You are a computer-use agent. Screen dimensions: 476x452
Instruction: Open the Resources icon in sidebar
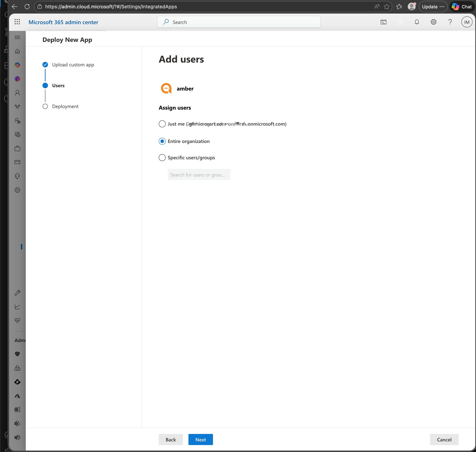pyautogui.click(x=17, y=134)
